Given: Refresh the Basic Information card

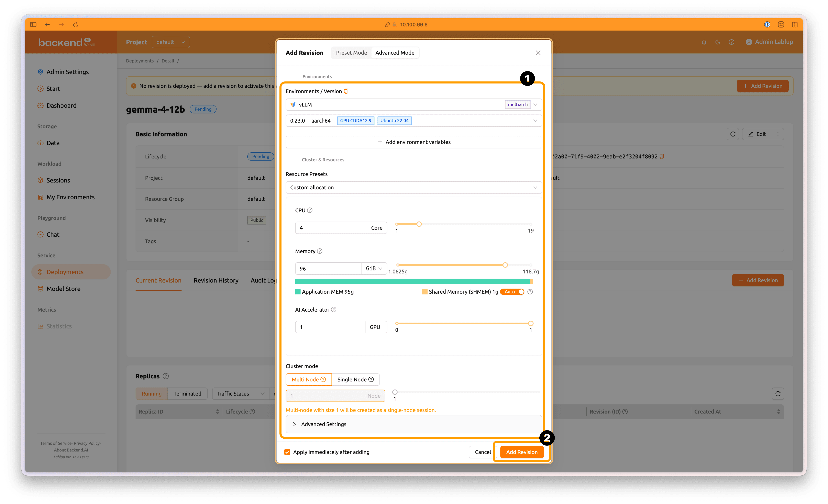Looking at the screenshot, I should 733,134.
